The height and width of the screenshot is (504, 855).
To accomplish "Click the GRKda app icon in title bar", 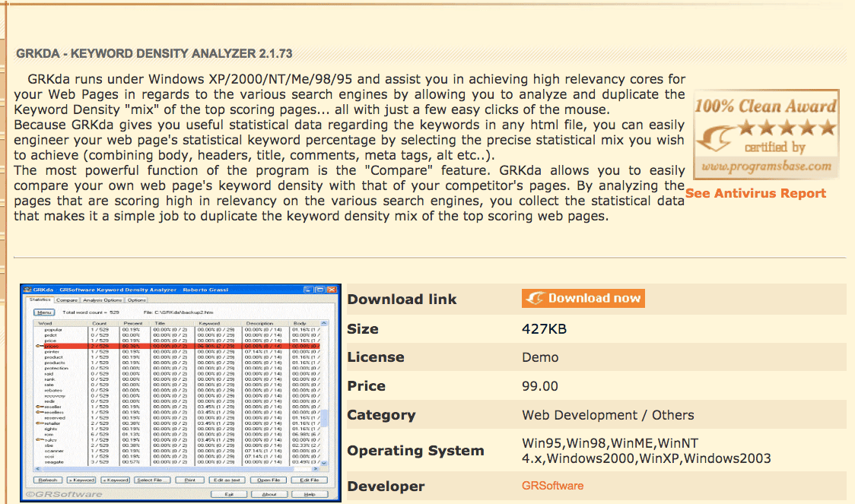I will 27,290.
